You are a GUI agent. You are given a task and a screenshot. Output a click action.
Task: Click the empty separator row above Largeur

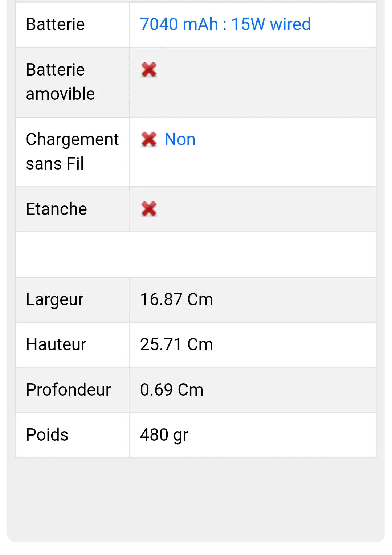pyautogui.click(x=196, y=255)
